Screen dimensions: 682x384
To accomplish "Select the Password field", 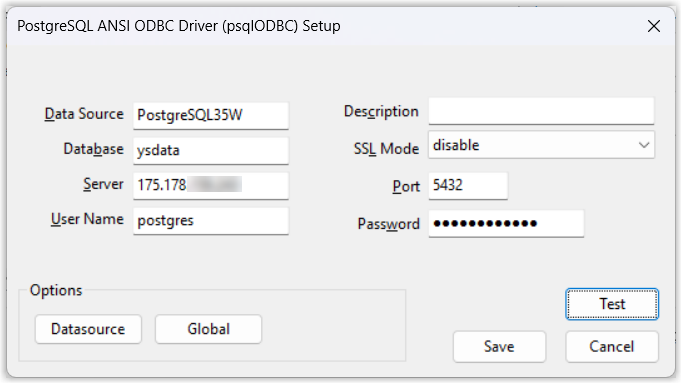I will [x=506, y=224].
